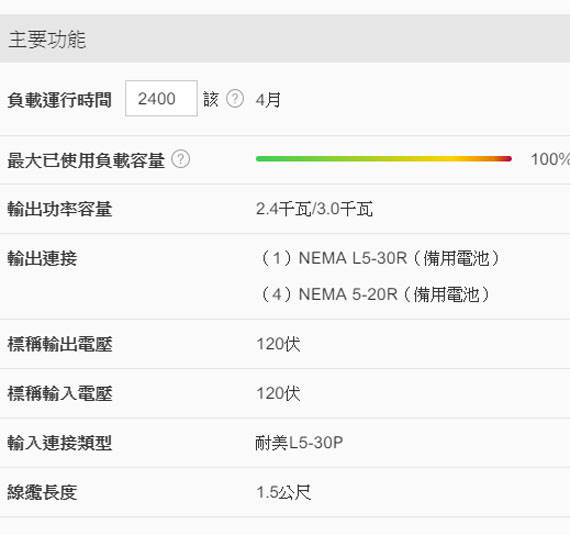570x535 pixels.
Task: Click the 4月 runtime value
Action: click(268, 100)
